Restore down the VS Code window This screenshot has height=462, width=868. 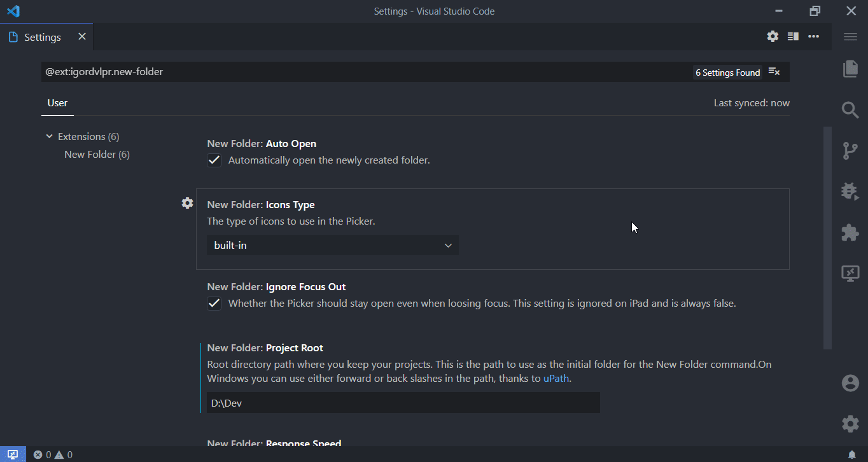tap(815, 11)
